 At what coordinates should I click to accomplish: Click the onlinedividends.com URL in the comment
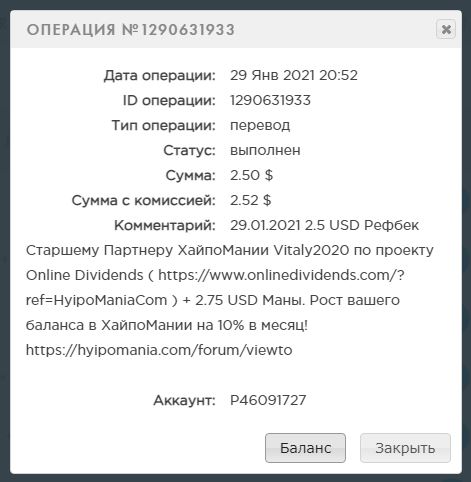pos(281,275)
